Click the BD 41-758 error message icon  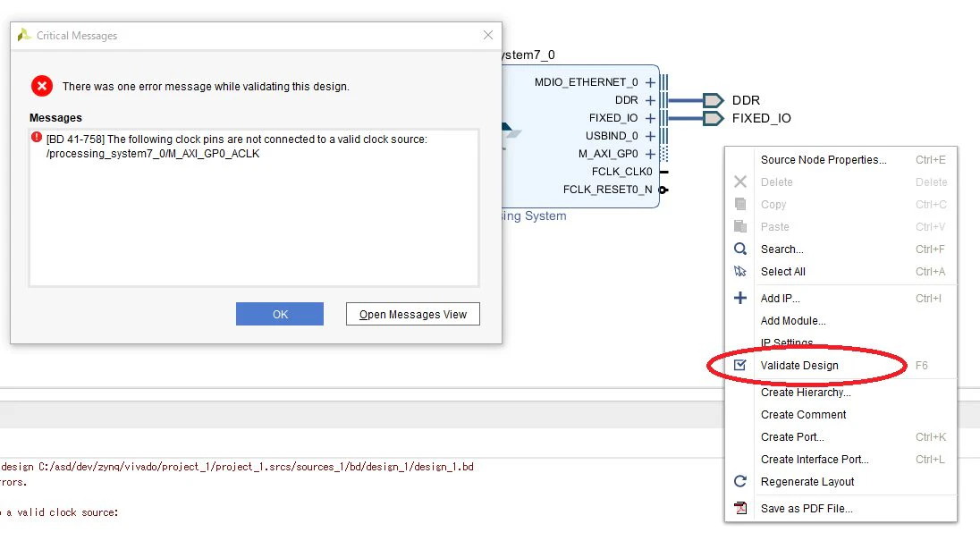tap(37, 138)
